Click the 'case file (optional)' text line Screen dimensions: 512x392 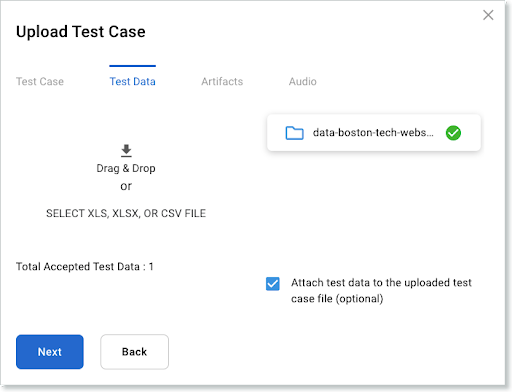(x=337, y=299)
